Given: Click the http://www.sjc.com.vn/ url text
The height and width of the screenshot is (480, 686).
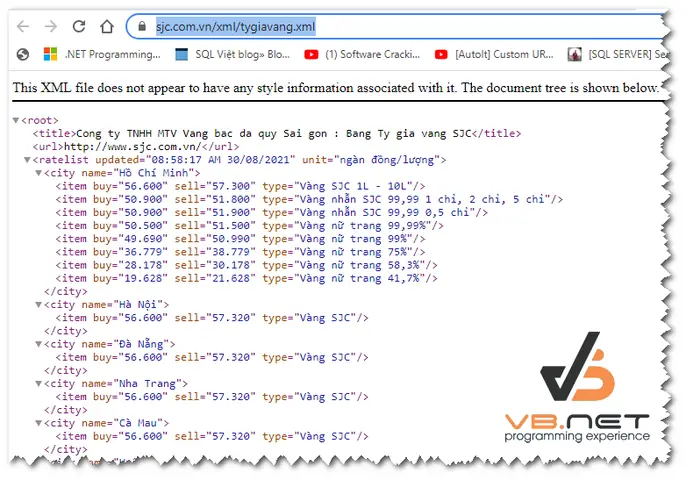Looking at the screenshot, I should (x=133, y=147).
